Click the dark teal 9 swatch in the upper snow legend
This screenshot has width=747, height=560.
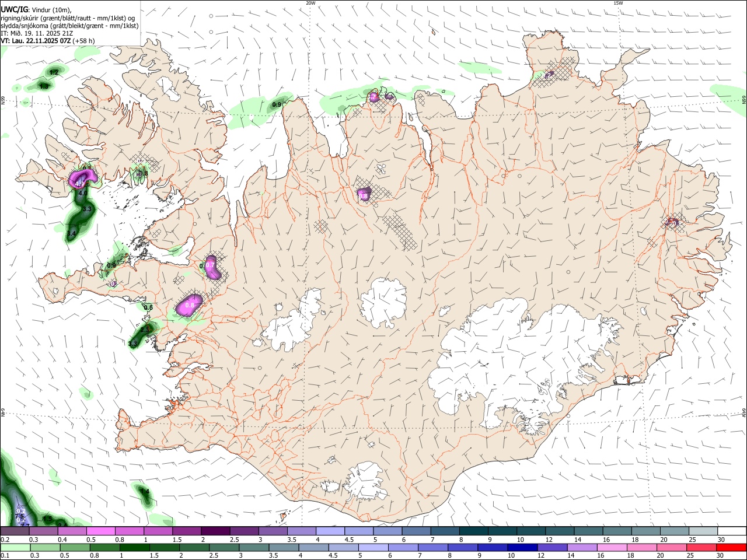pyautogui.click(x=502, y=531)
